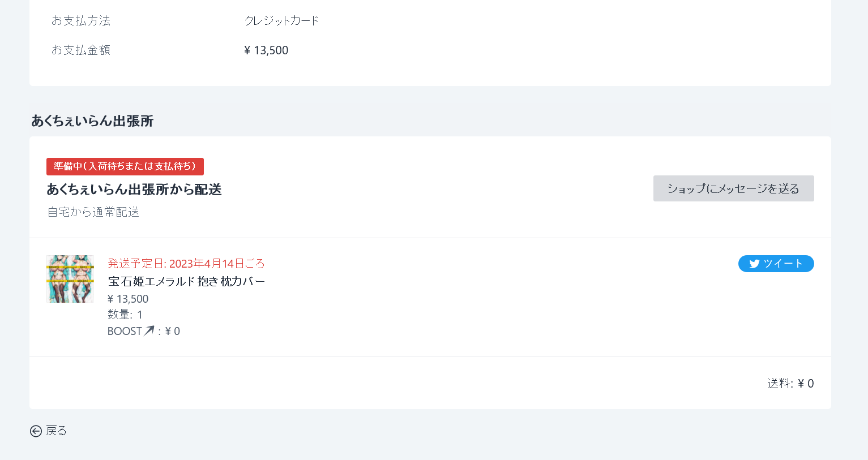Click the Twitter bird icon
The height and width of the screenshot is (460, 868).
click(754, 264)
